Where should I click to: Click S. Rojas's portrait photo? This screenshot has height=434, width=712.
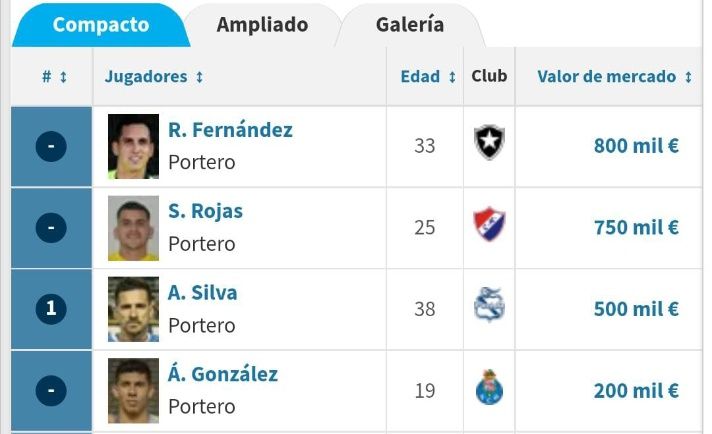click(133, 228)
